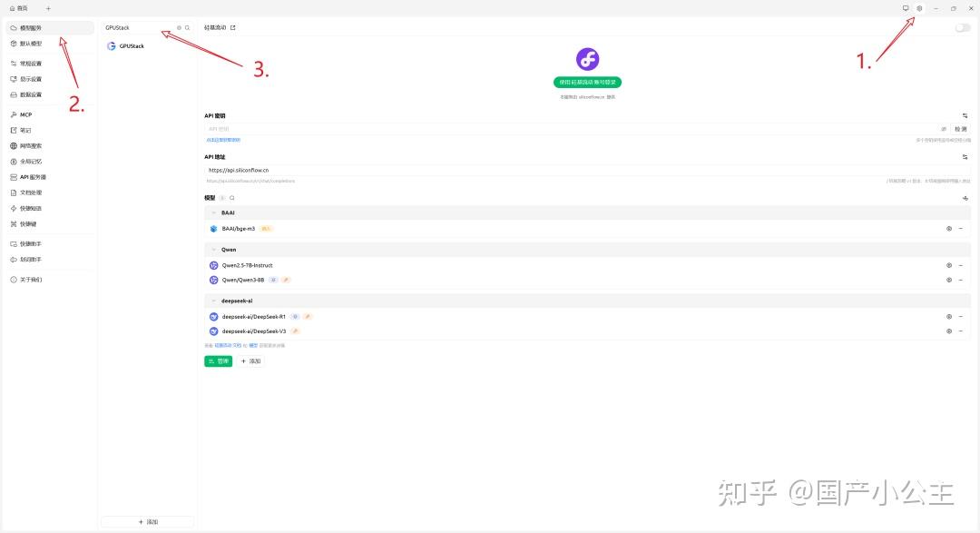Select the BAAI/bge-m3 model row

click(587, 229)
